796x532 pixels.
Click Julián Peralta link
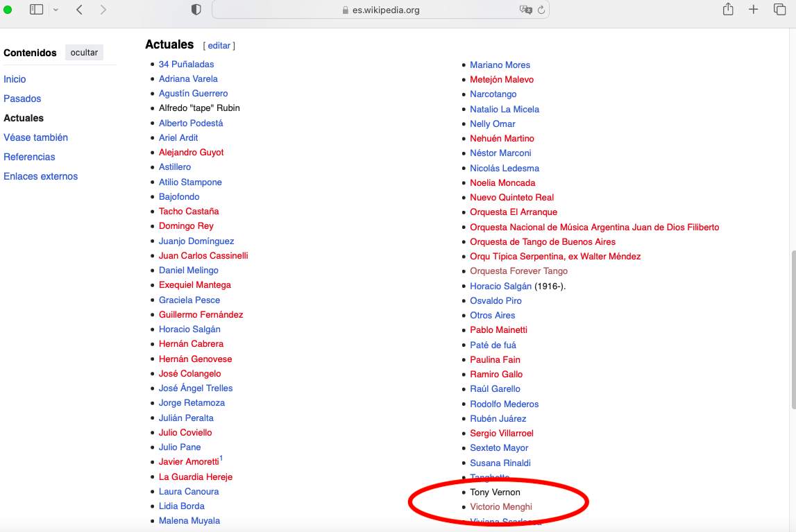point(186,418)
